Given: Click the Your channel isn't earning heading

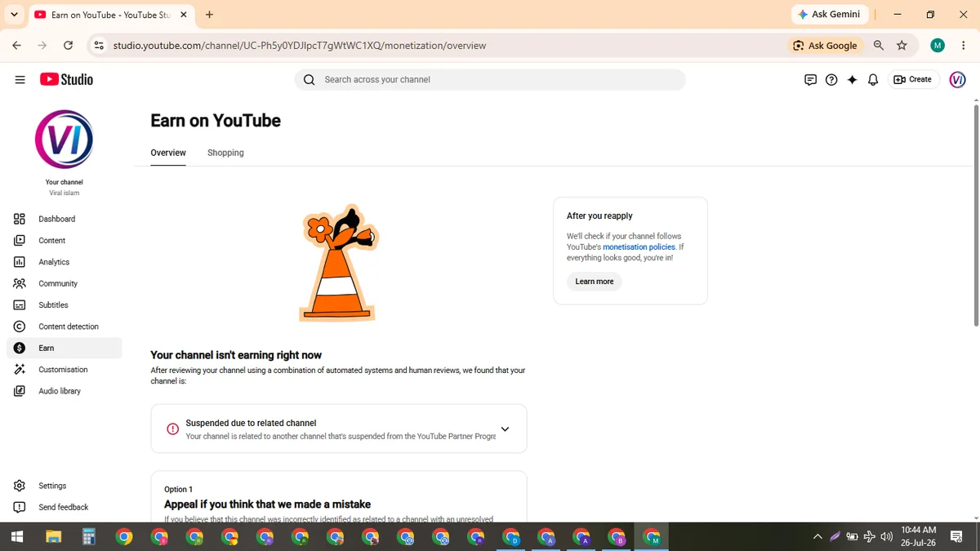Looking at the screenshot, I should coord(236,355).
